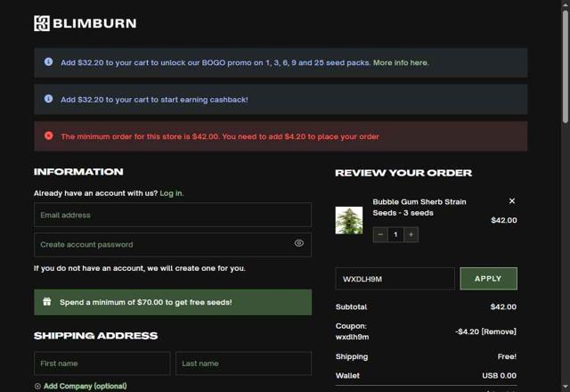570x392 pixels.
Task: Click the minimum order $42.00 error message
Action: coord(220,136)
